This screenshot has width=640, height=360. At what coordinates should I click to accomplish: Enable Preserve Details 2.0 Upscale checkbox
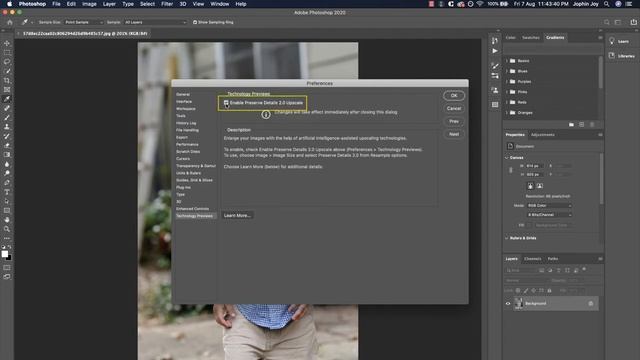coord(226,103)
